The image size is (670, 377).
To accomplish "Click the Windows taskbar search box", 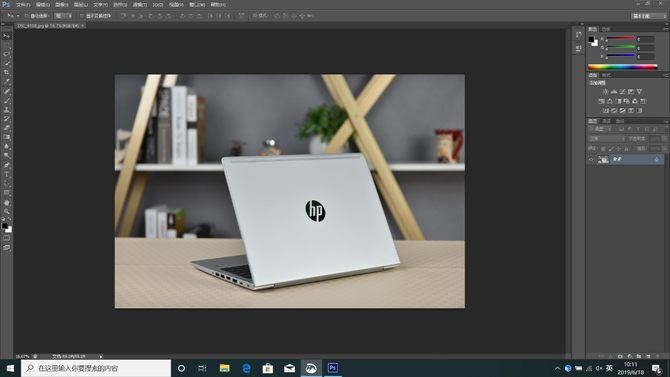I will (96, 368).
